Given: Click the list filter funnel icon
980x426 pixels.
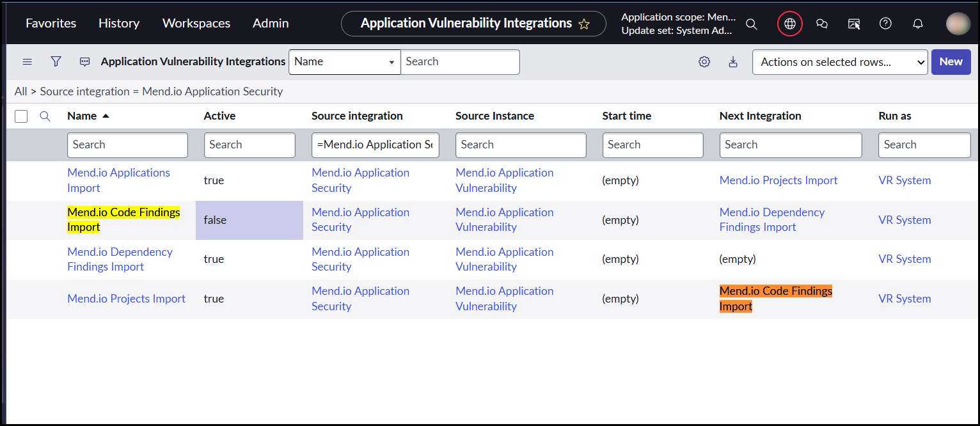Looking at the screenshot, I should (x=56, y=61).
